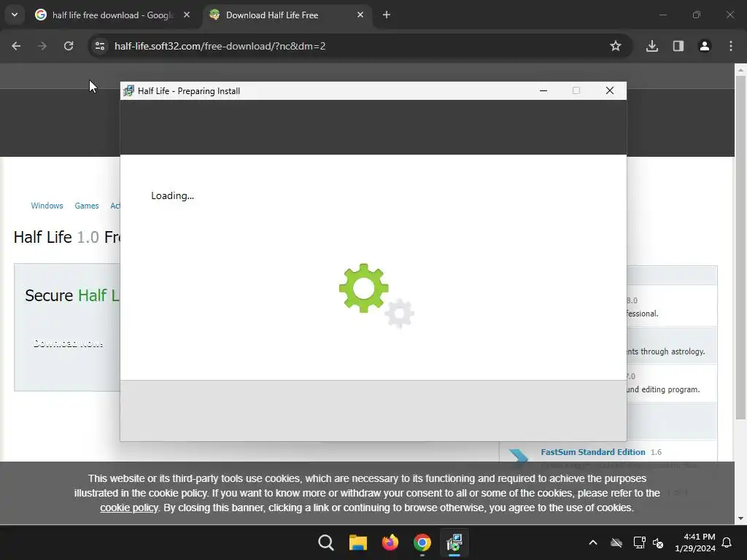Bookmark this page with the star icon
The width and height of the screenshot is (747, 560).
[616, 46]
